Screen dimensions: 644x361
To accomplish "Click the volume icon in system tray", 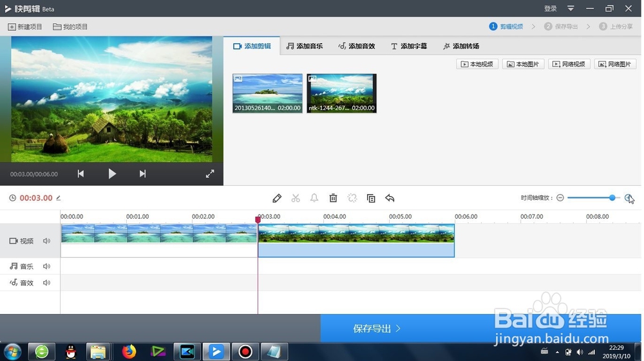I will click(x=580, y=352).
